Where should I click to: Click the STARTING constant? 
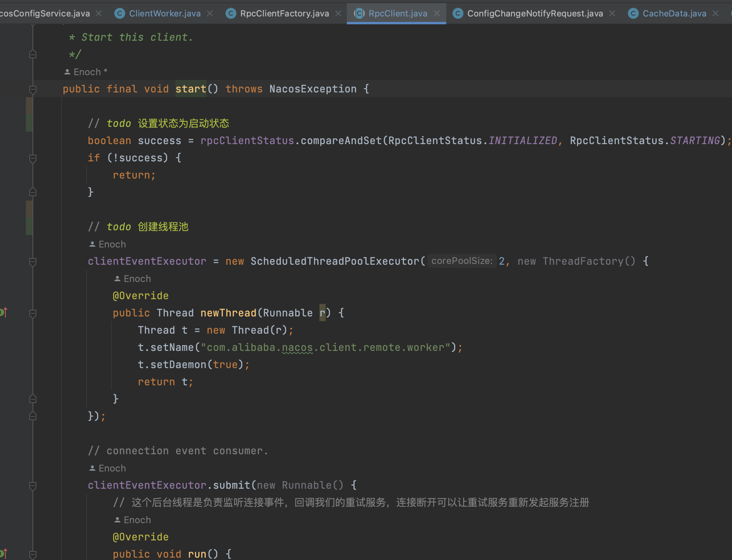(695, 141)
